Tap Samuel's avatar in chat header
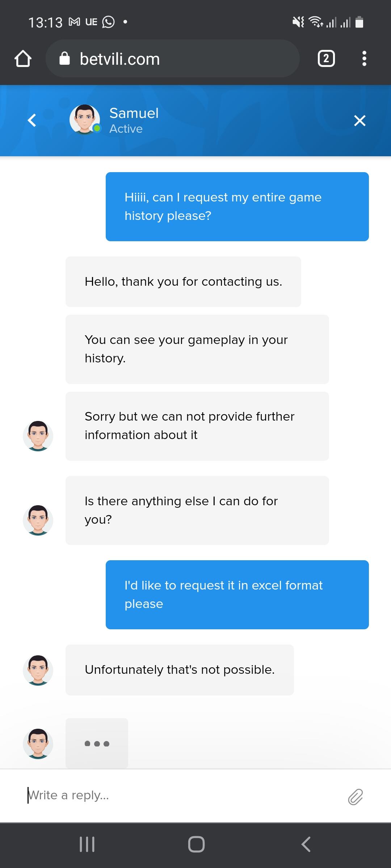Screen dimensions: 391x868 point(85,119)
